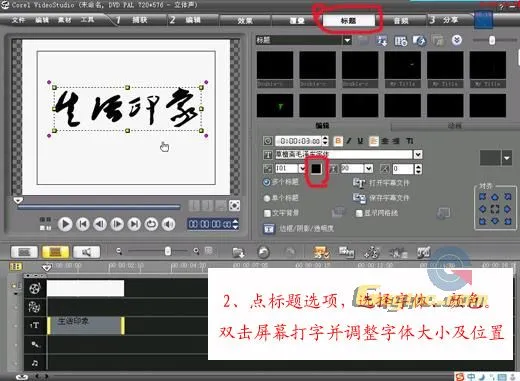Select the title preset with green T
Viewport: 520px width, 381px height.
(275, 106)
